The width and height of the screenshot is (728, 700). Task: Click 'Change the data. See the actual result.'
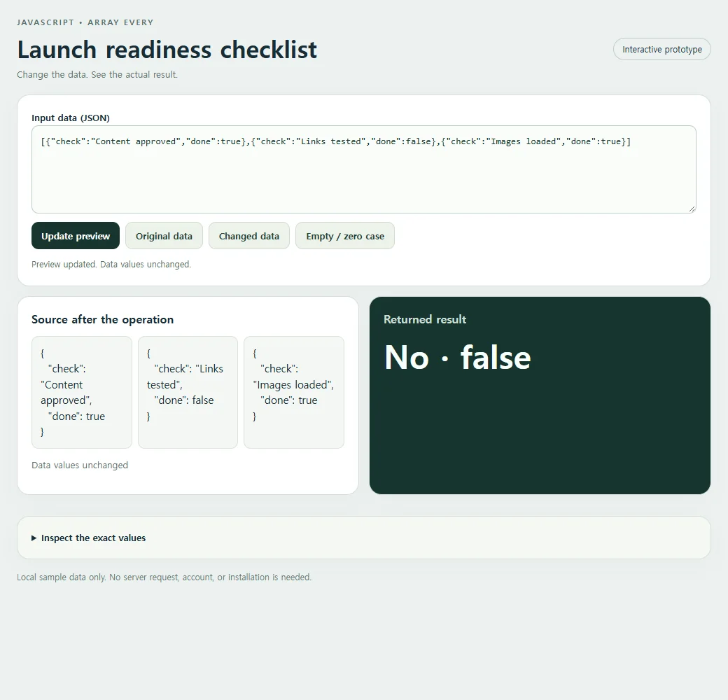pos(97,74)
